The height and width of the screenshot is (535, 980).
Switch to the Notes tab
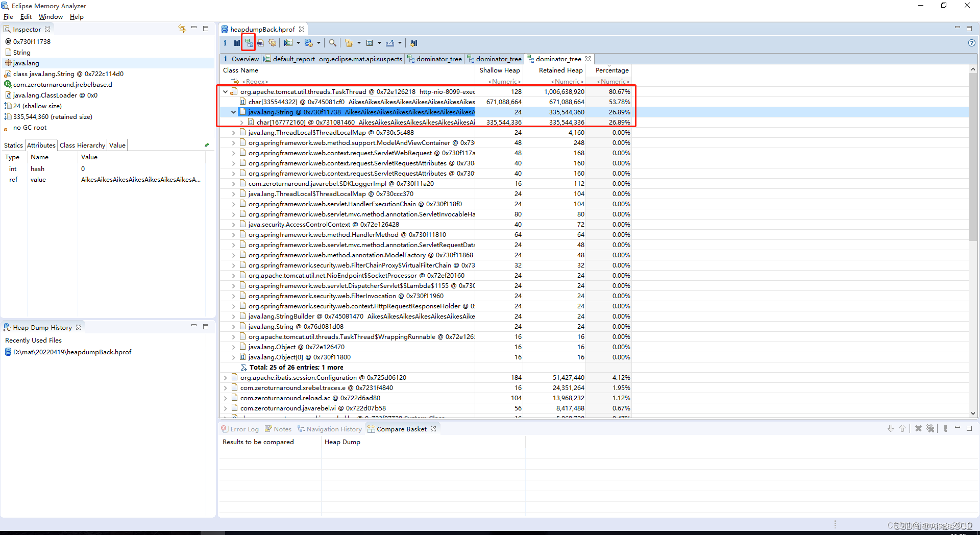(x=278, y=429)
